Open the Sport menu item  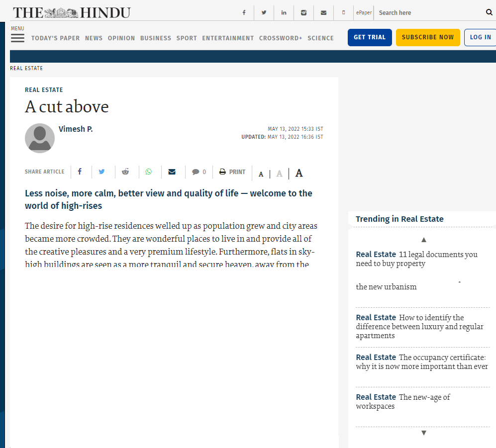point(187,38)
